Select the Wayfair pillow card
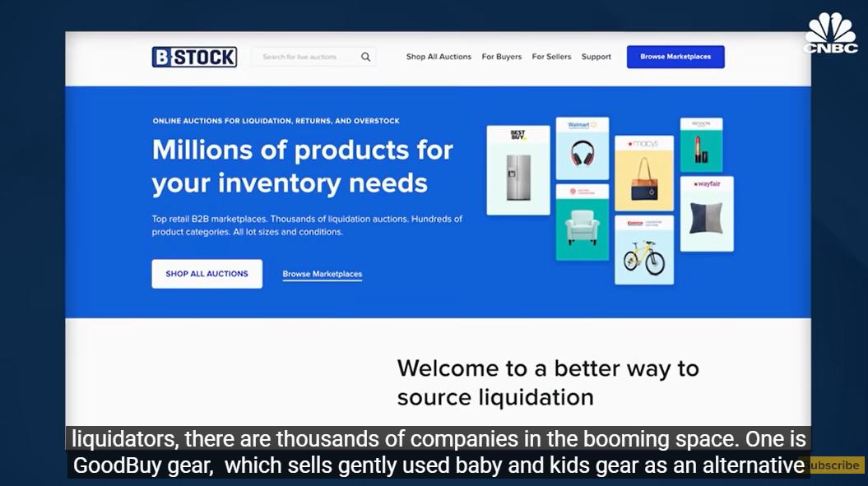The height and width of the screenshot is (486, 868). pyautogui.click(x=707, y=214)
